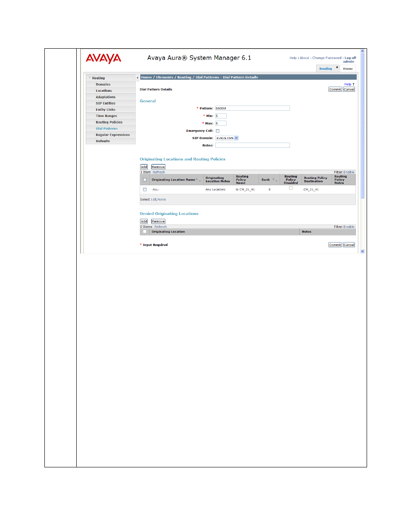Open Defaults in the Routing menu
The width and height of the screenshot is (411, 532).
pyautogui.click(x=103, y=141)
